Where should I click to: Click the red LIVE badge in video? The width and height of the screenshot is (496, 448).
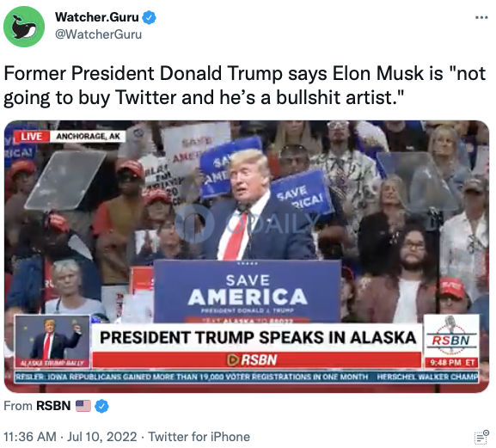pyautogui.click(x=31, y=137)
